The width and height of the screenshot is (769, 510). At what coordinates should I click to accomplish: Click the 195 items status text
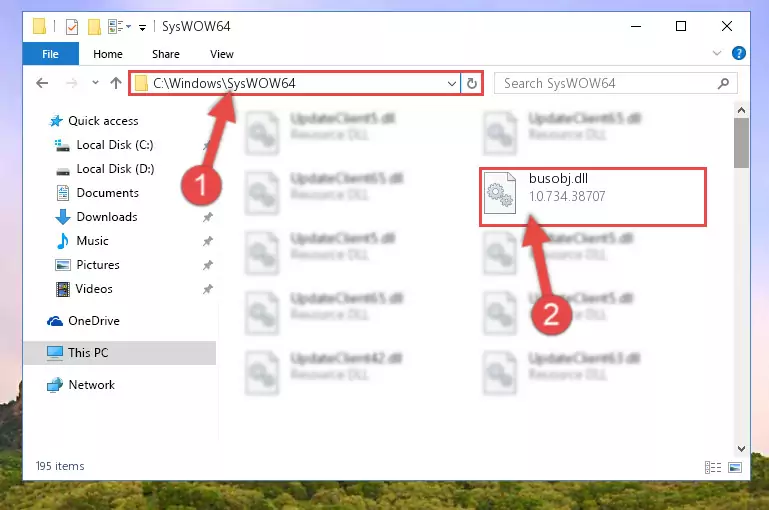pos(60,466)
